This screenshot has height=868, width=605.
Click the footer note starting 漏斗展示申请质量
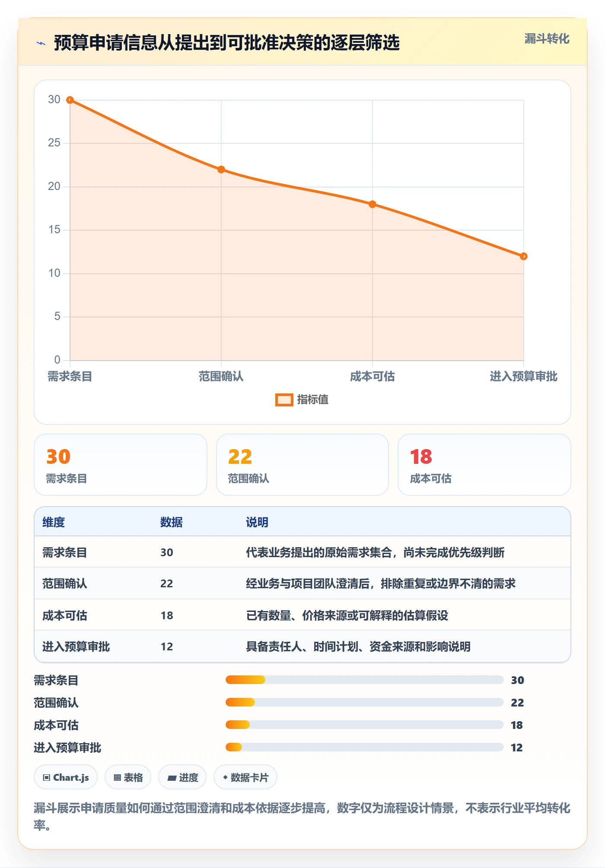[302, 816]
